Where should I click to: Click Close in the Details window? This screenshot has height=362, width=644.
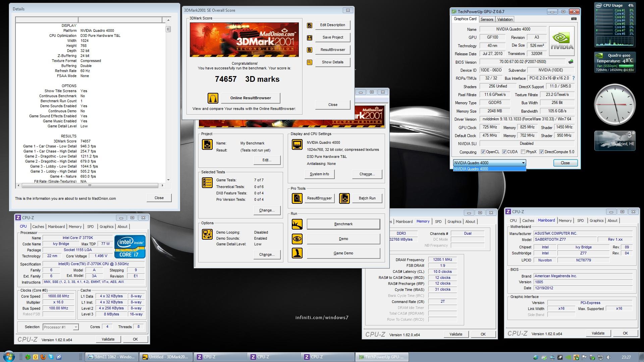click(159, 198)
